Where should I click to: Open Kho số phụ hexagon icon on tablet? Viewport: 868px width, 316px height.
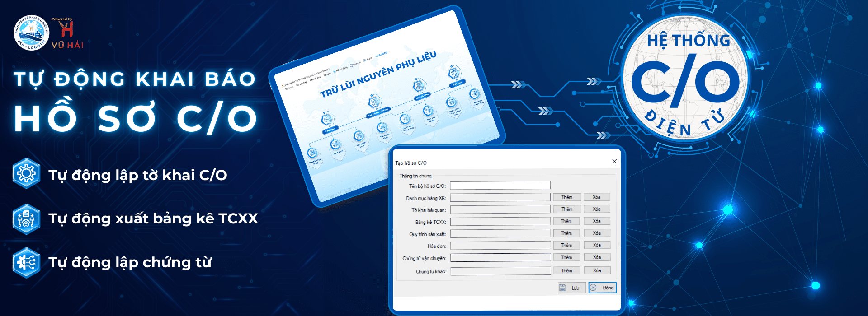coord(419,86)
